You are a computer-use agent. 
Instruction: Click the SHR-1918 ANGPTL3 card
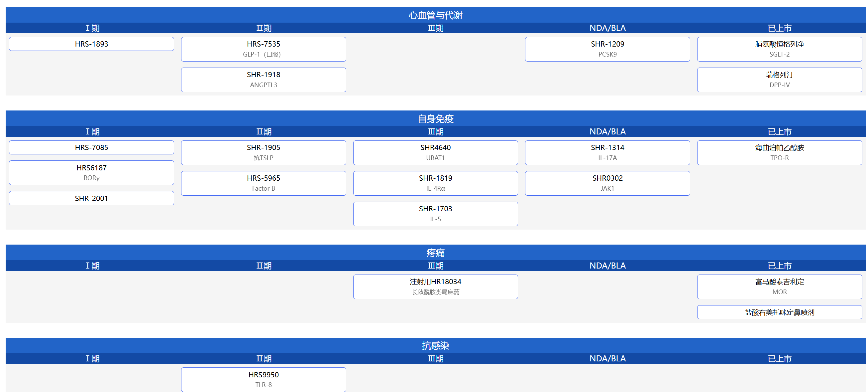[264, 80]
